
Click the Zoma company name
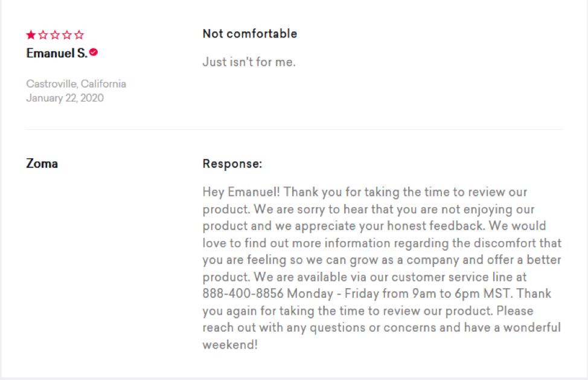42,164
